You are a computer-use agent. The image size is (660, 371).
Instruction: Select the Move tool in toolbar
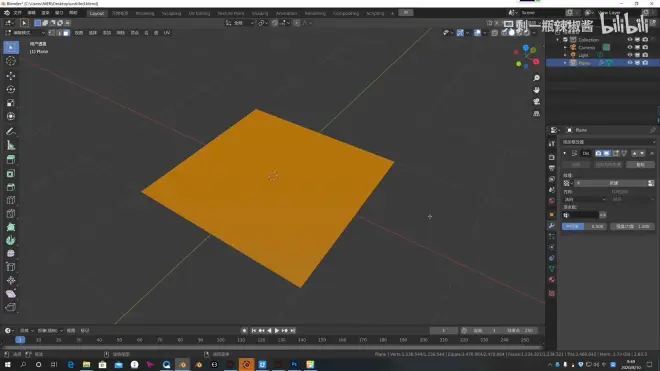(x=11, y=76)
